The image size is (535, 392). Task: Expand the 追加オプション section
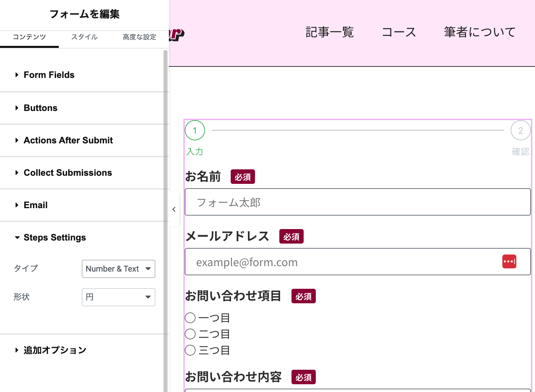(x=55, y=350)
